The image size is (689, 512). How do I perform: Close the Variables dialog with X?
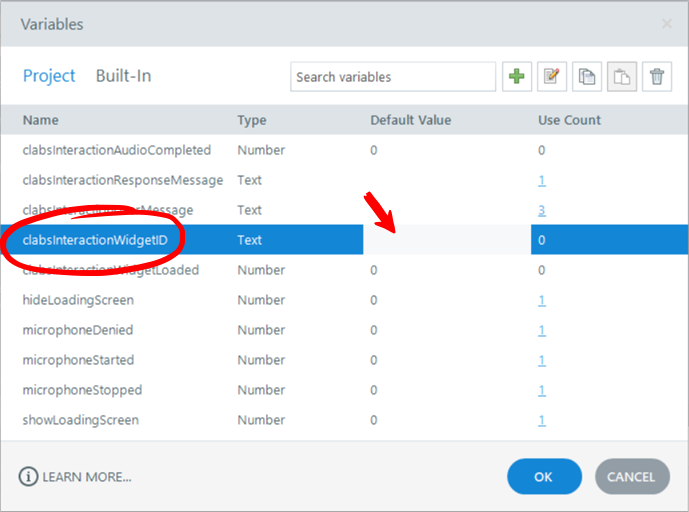coord(667,23)
